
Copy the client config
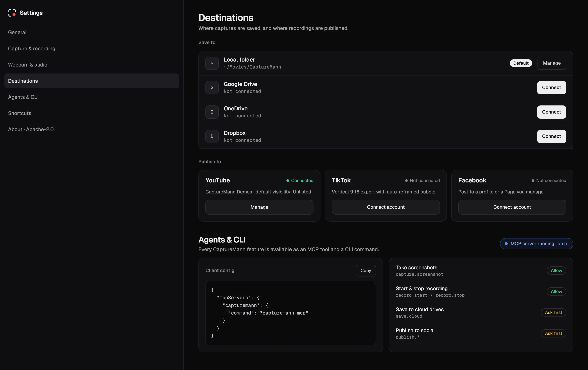pos(365,270)
